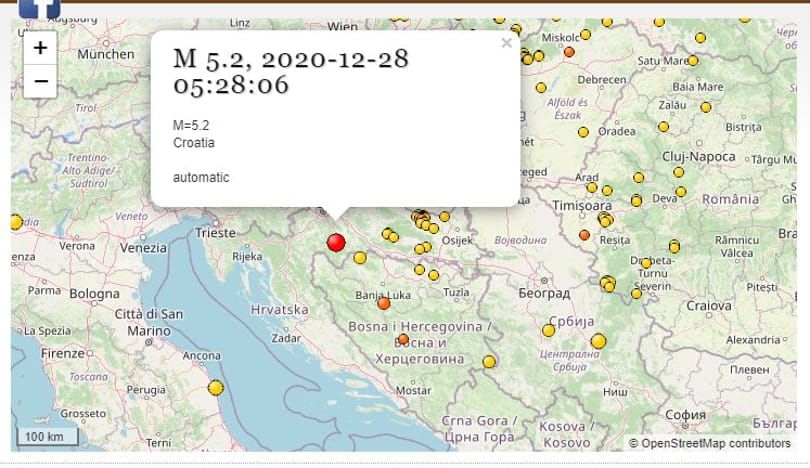Click the 100 km scale bar

[x=48, y=436]
